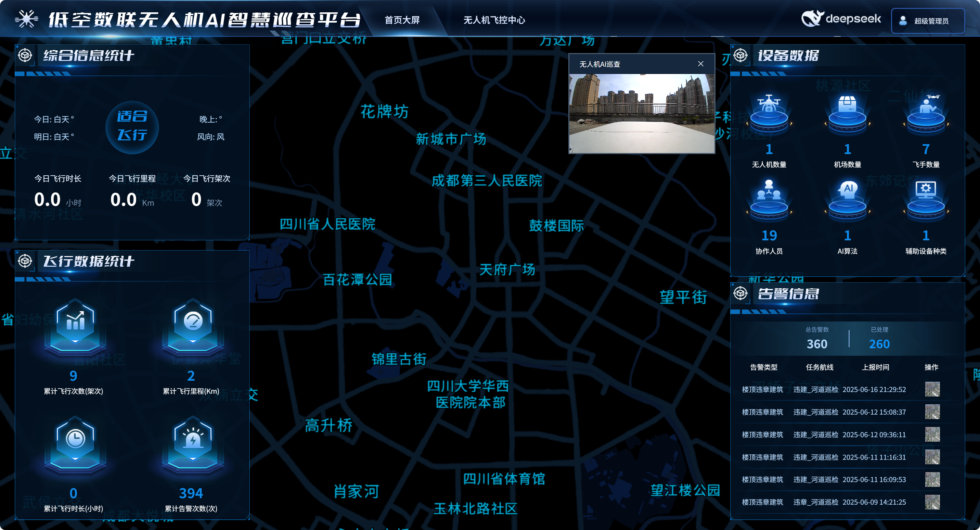This screenshot has height=530, width=980.
Task: Click the 肖家河 map label
Action: point(356,492)
